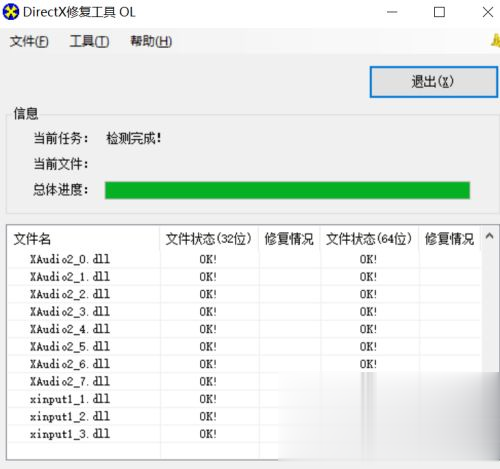The width and height of the screenshot is (500, 469).
Task: Click the first 修复情况 column header
Action: tap(289, 239)
